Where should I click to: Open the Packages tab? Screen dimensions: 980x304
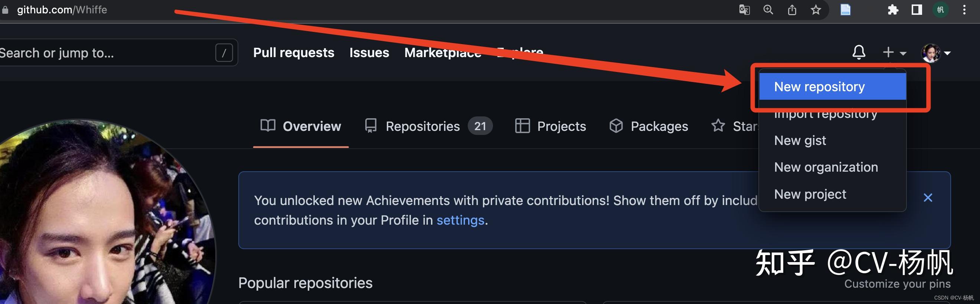click(648, 126)
